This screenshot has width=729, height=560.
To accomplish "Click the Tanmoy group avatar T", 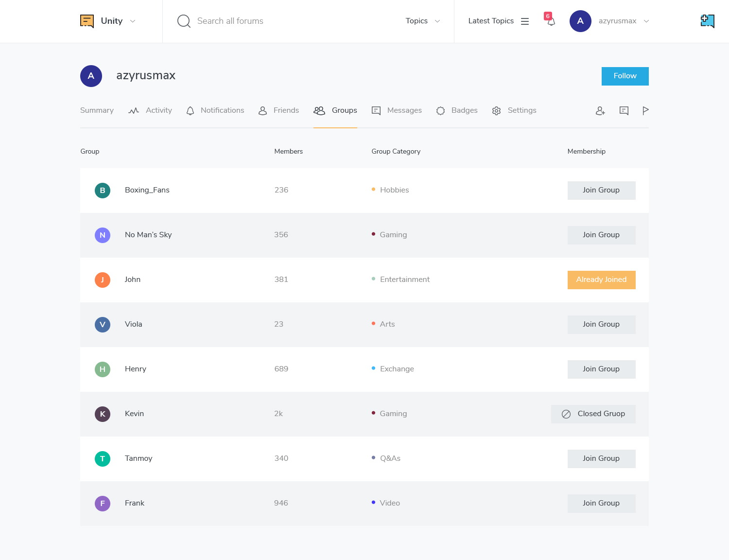I will tap(103, 459).
